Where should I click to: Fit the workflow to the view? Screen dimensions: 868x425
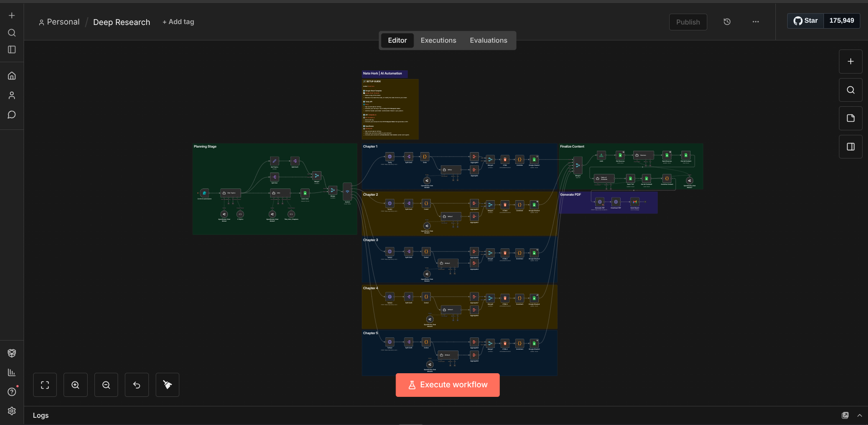44,385
